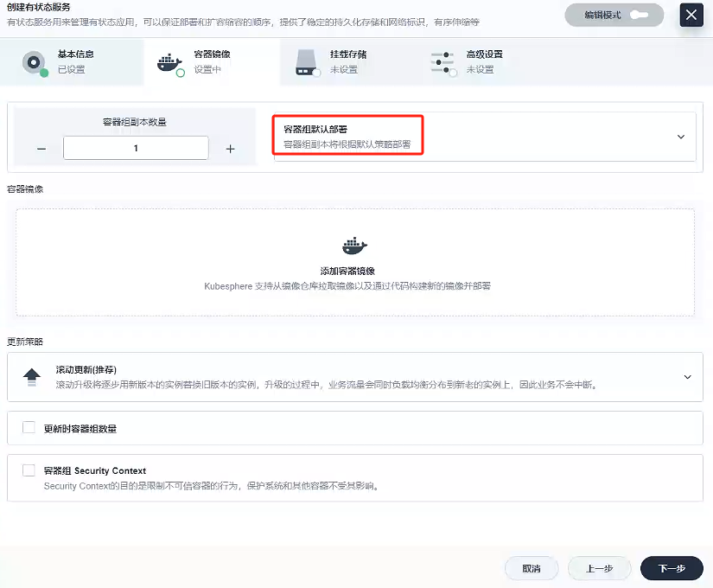Decrease replica count with minus button
The height and width of the screenshot is (588, 713).
pyautogui.click(x=41, y=149)
